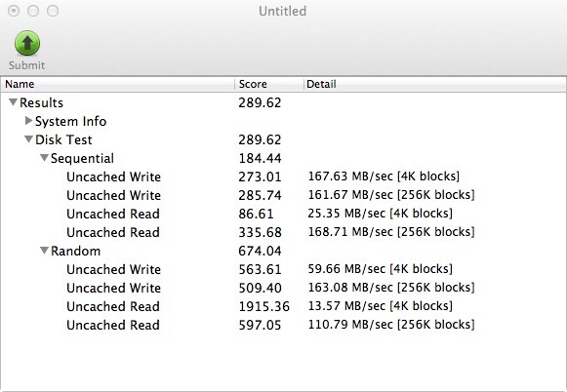Select Random Uncached Write 59.66 MB/sec row
Image resolution: width=567 pixels, height=392 pixels.
(283, 269)
